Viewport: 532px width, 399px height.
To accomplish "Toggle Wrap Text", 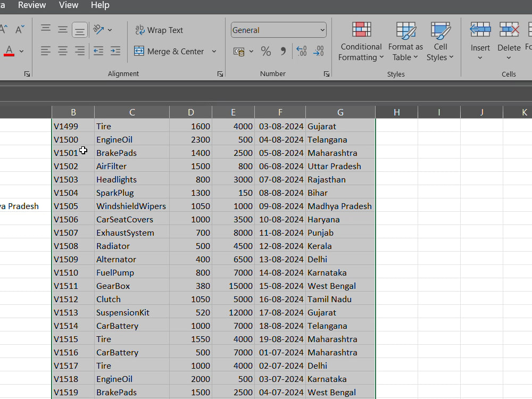I will click(159, 30).
